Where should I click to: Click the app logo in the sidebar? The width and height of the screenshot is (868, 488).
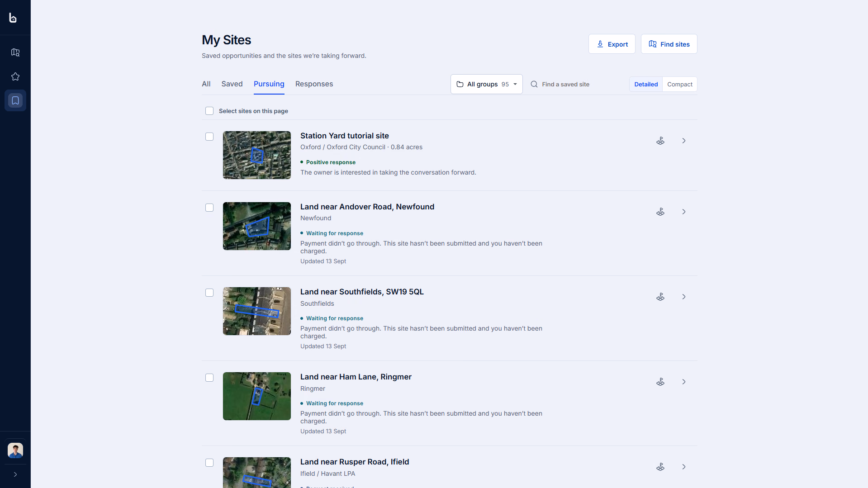(x=13, y=18)
